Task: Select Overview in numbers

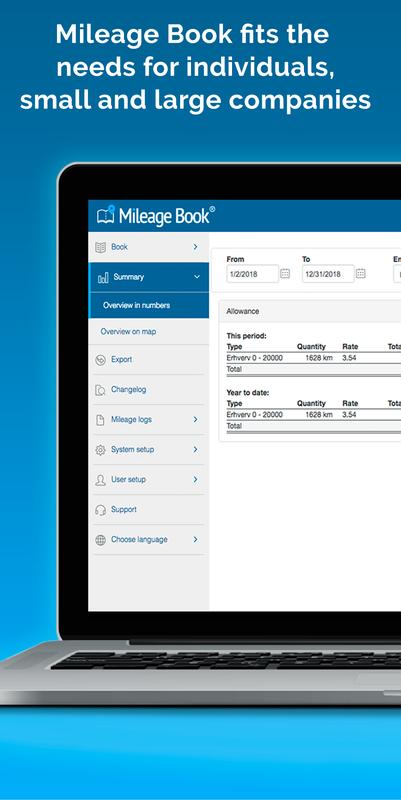Action: 148,306
